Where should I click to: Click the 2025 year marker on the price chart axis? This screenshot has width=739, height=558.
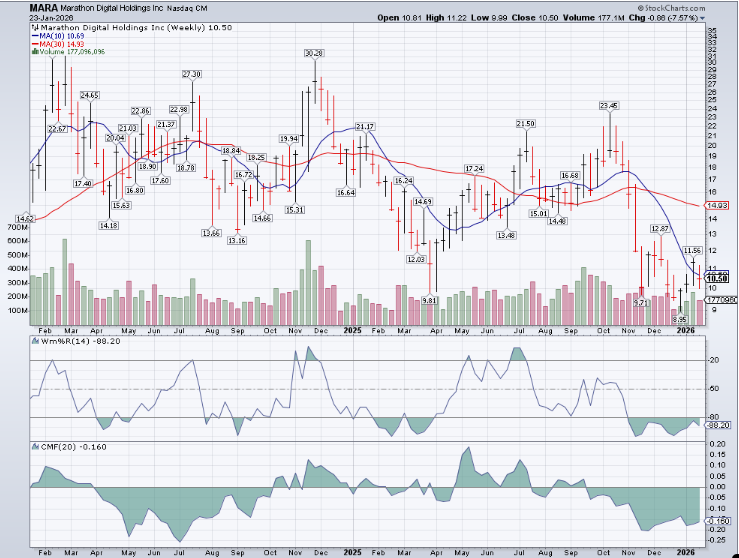click(349, 328)
